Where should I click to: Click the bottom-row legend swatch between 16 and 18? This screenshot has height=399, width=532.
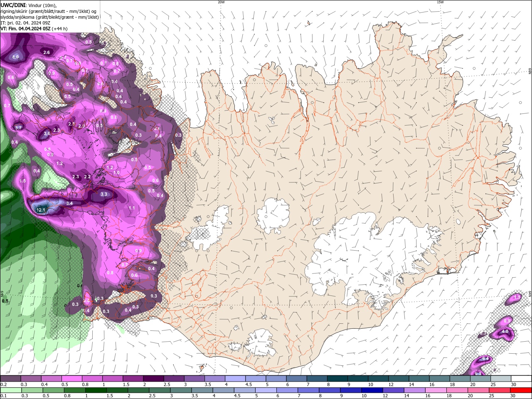tap(436, 390)
